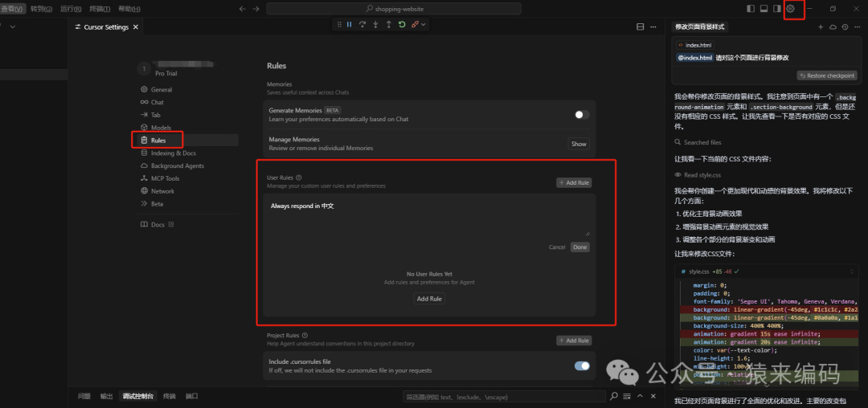Click Project Rules help icon
This screenshot has height=408, width=868.
(x=305, y=335)
